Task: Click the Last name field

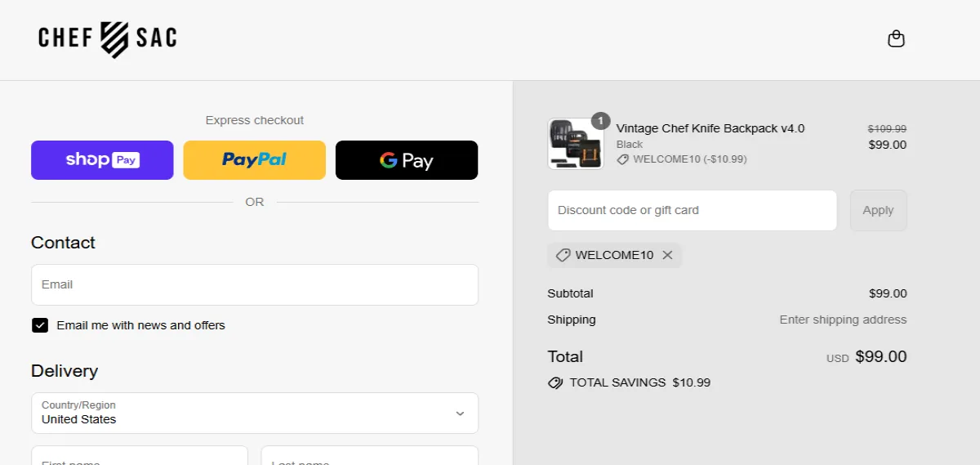Action: click(370, 455)
